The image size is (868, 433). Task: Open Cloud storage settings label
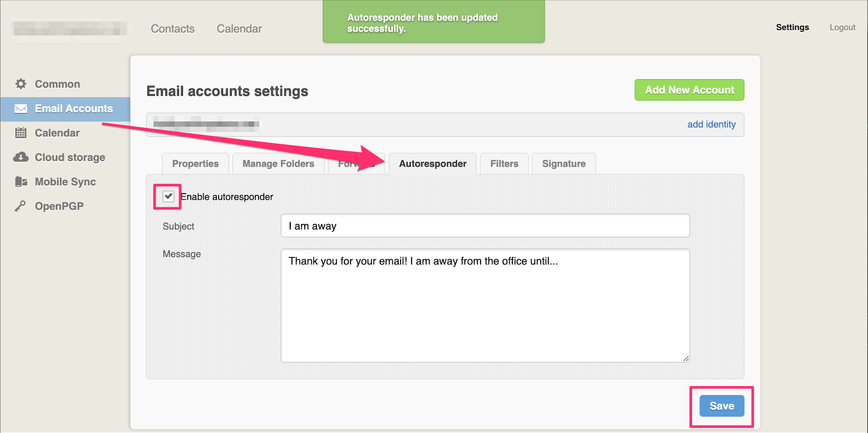70,158
